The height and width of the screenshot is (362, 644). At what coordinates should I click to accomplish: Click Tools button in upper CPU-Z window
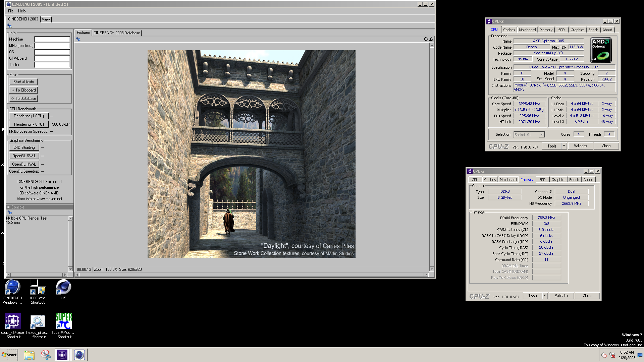click(x=552, y=146)
